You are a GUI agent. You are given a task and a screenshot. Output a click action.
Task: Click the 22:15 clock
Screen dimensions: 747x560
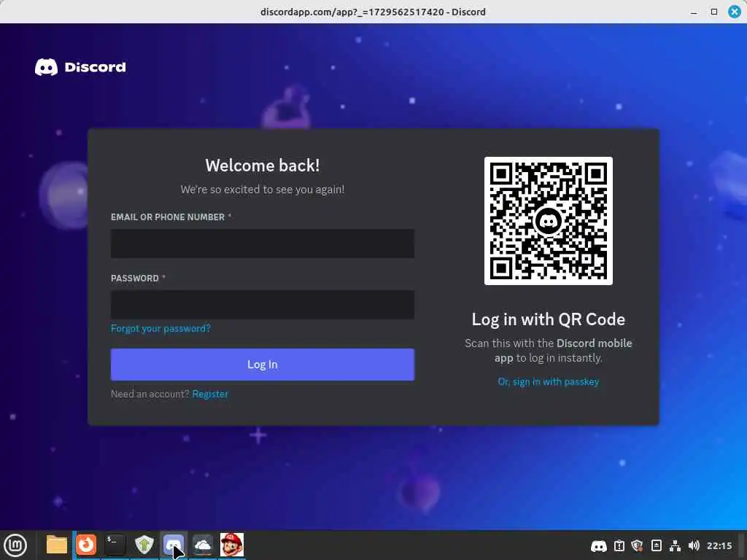point(719,545)
